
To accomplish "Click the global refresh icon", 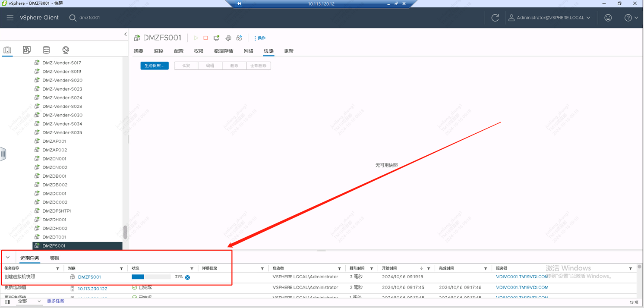I will (495, 18).
